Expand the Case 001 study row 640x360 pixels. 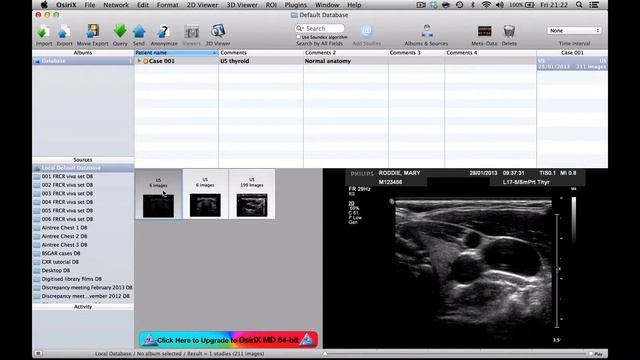139,61
